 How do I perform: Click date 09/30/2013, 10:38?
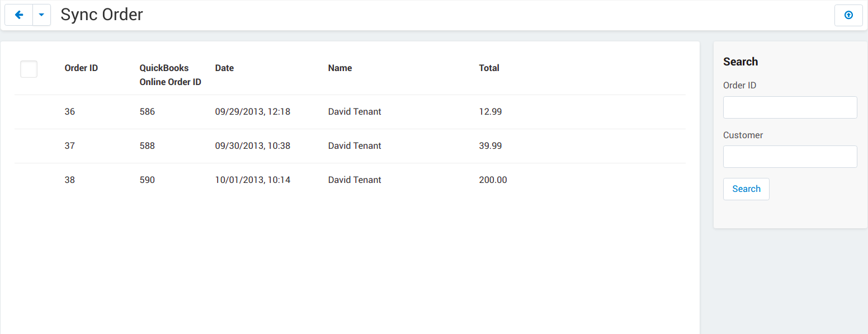point(252,146)
